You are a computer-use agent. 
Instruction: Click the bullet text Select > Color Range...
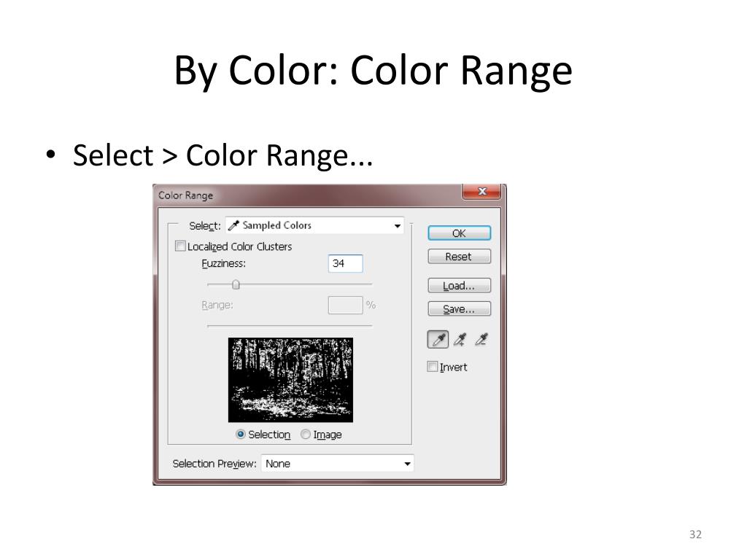222,155
